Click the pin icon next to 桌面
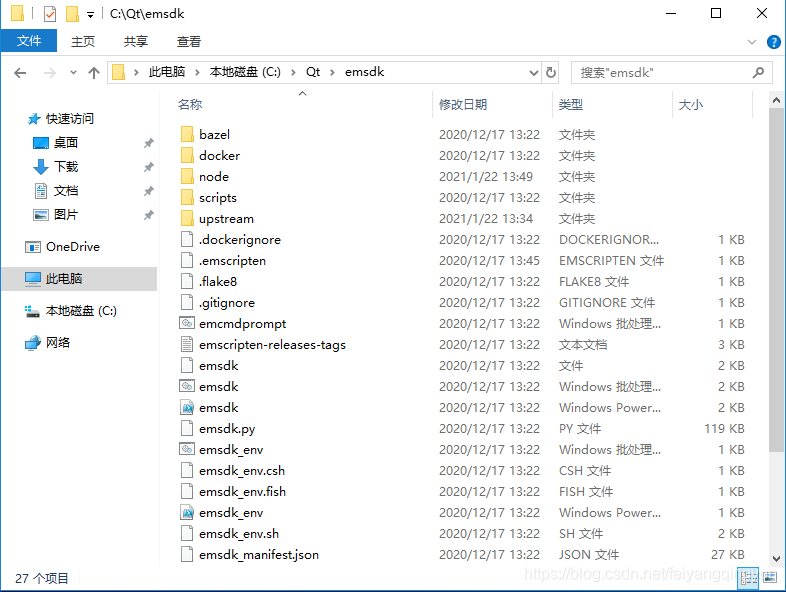Viewport: 786px width, 592px height. point(148,143)
